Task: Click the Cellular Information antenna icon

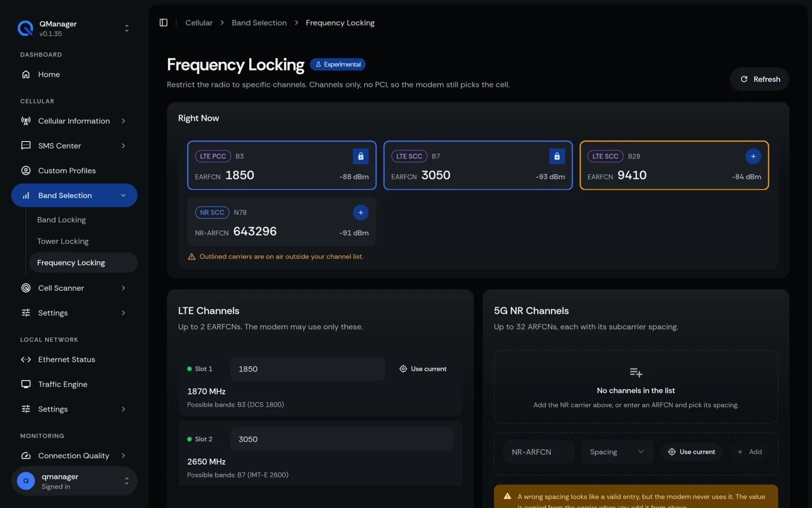Action: (26, 121)
